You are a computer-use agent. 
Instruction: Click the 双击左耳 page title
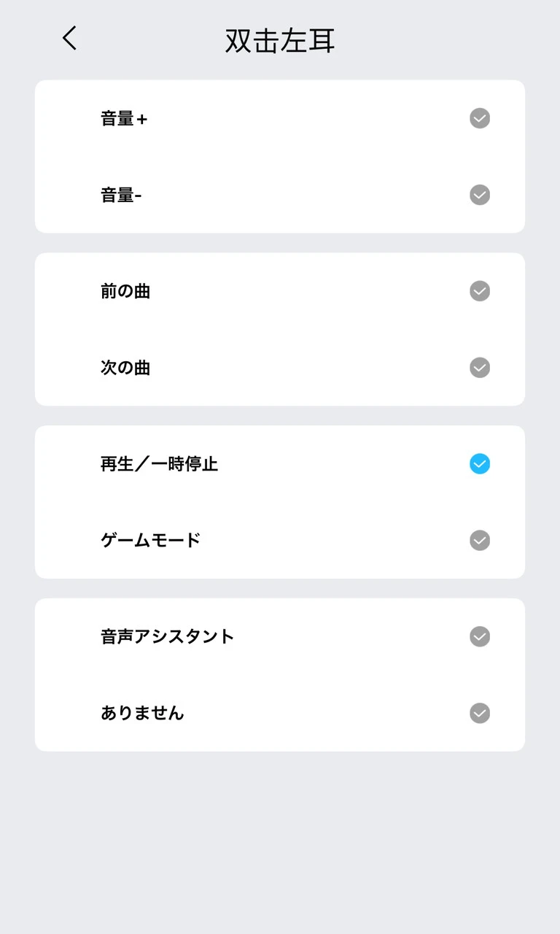[280, 41]
